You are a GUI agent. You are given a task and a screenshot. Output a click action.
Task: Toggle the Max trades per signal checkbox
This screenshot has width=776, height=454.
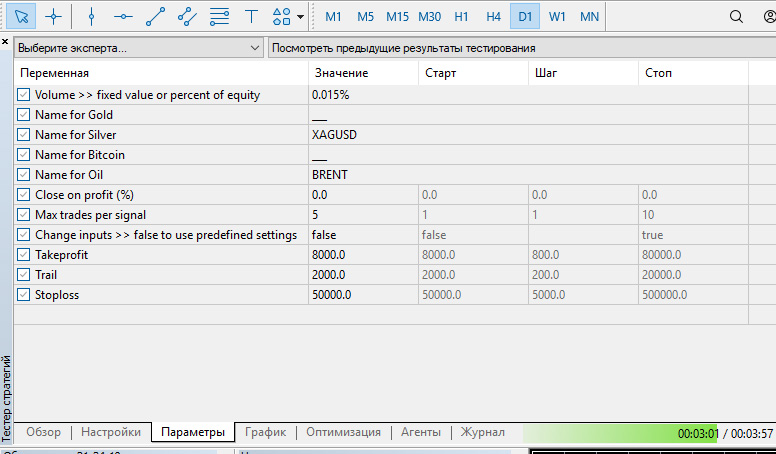pos(24,214)
